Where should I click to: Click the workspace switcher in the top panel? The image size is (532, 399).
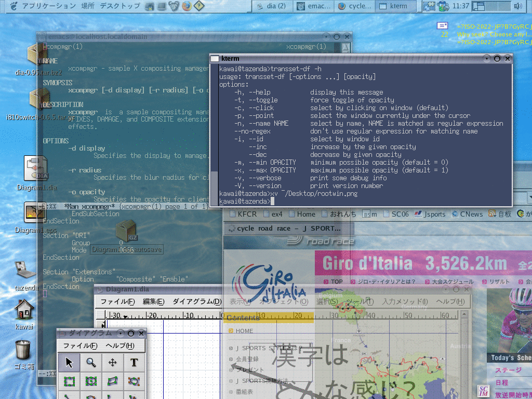click(x=491, y=6)
